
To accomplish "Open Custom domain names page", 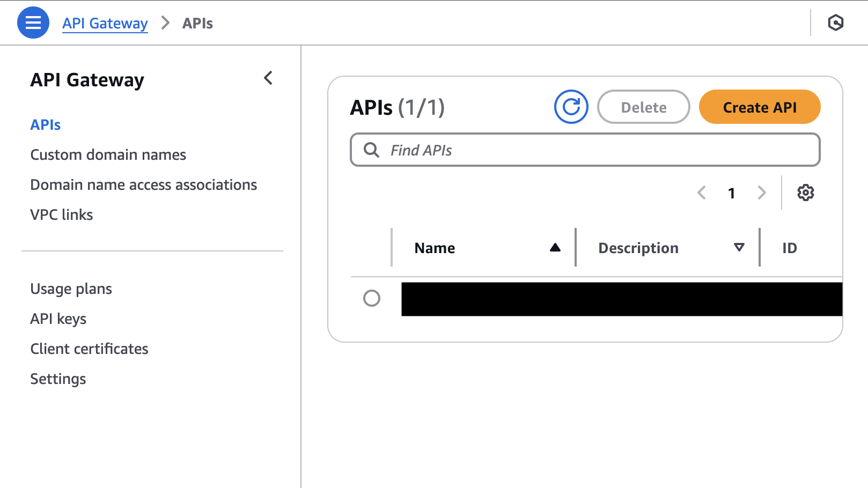I will coord(108,154).
